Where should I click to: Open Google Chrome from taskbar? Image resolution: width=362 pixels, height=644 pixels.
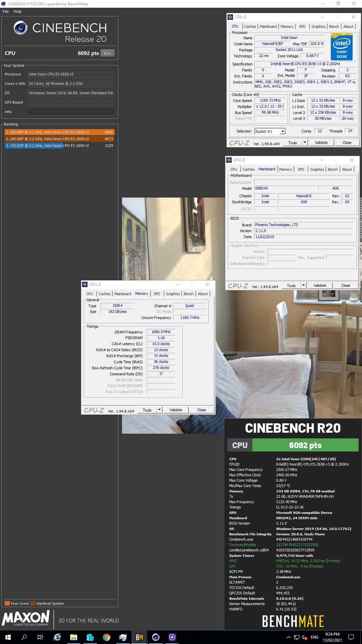coord(107,637)
